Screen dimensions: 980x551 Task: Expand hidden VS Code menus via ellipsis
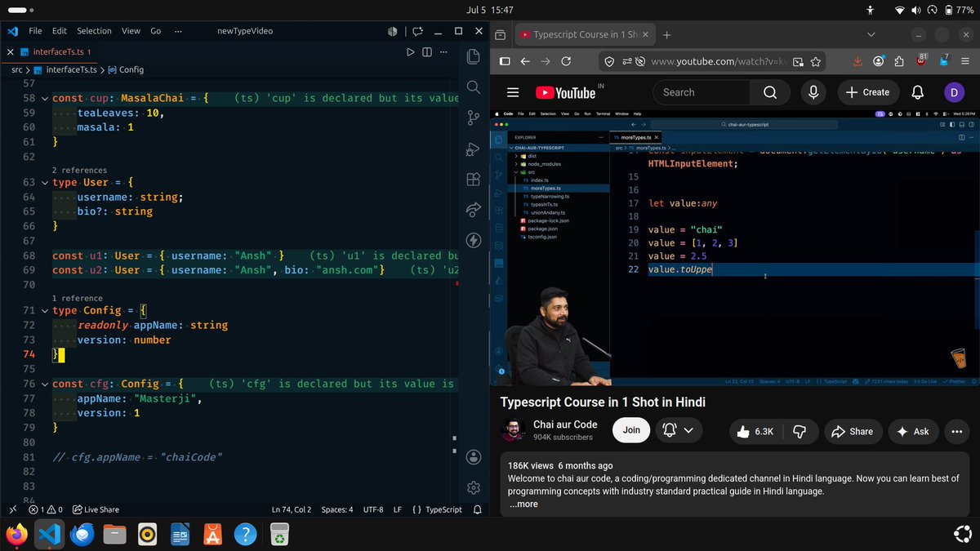(178, 31)
